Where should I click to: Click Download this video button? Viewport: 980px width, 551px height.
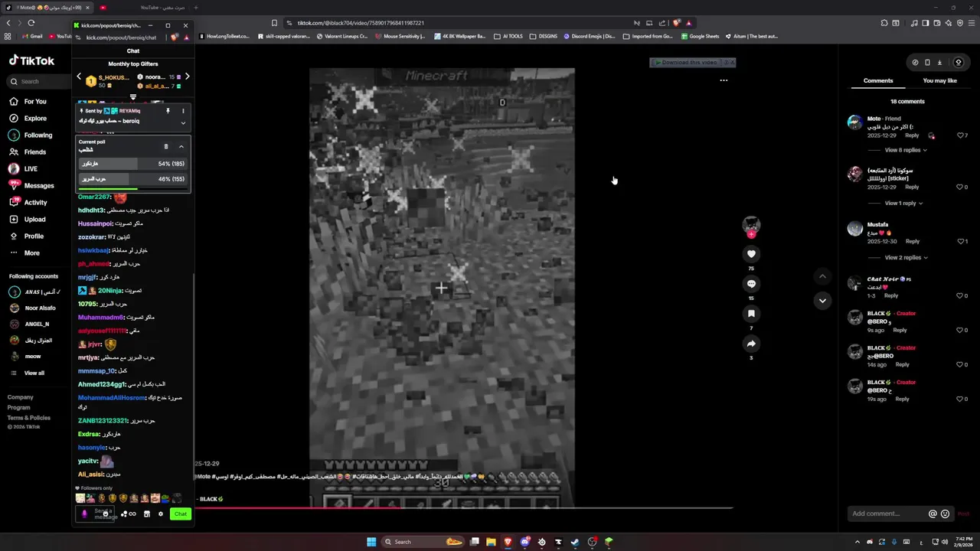point(685,63)
